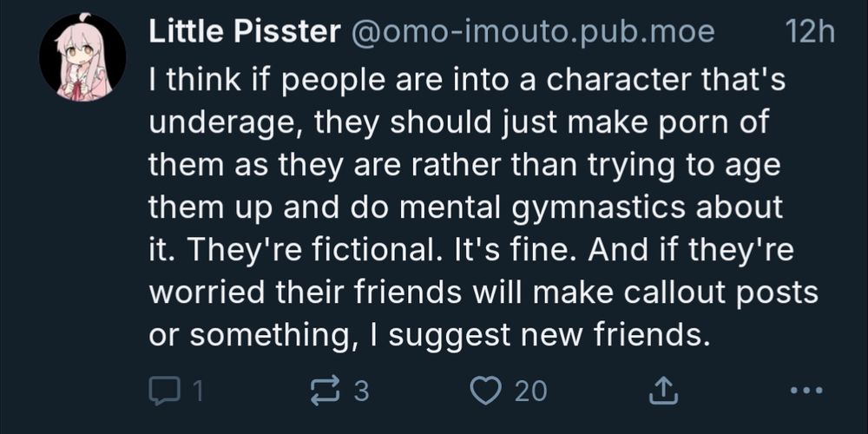The image size is (868, 434).
Task: Click the @omo-imouto.pub.moe handle
Action: point(532,32)
